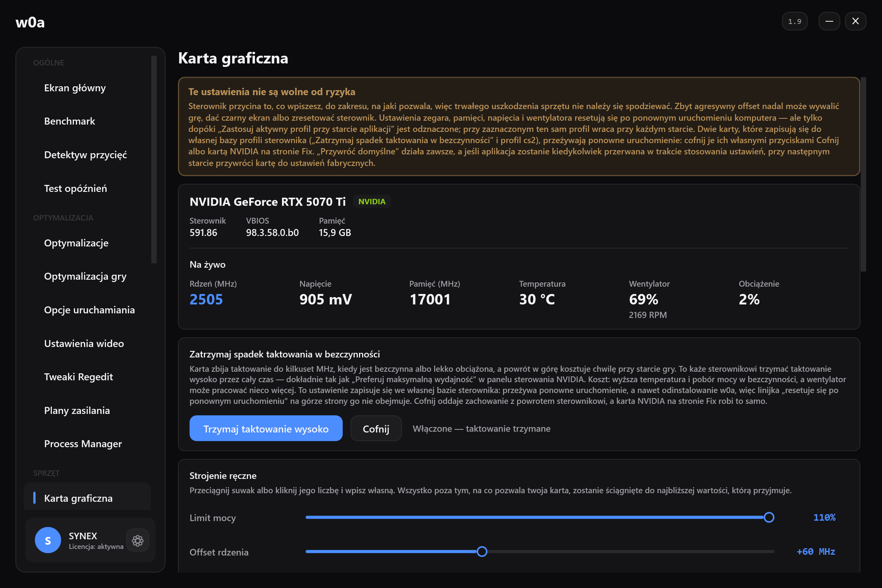Minimize the w0a window
Image resolution: width=882 pixels, height=588 pixels.
coord(829,21)
